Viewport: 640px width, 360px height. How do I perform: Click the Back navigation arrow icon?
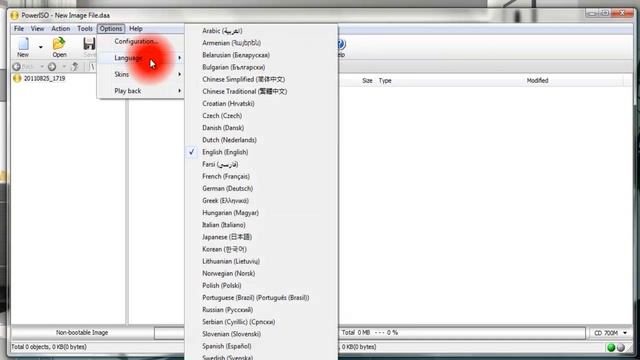(17, 67)
